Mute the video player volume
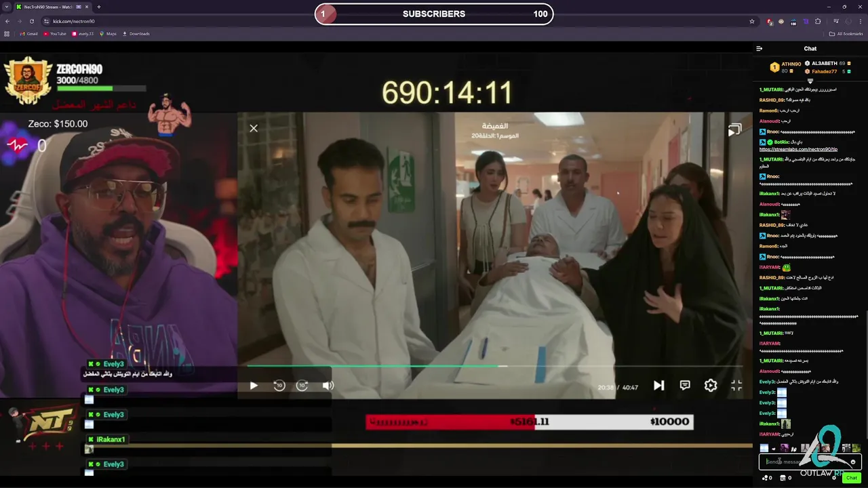The height and width of the screenshot is (488, 868). tap(328, 386)
